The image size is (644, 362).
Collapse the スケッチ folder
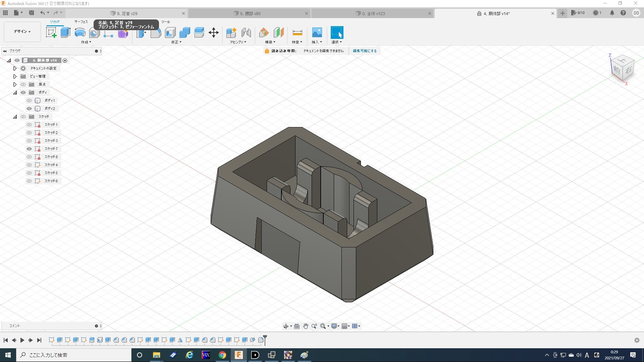tap(15, 117)
